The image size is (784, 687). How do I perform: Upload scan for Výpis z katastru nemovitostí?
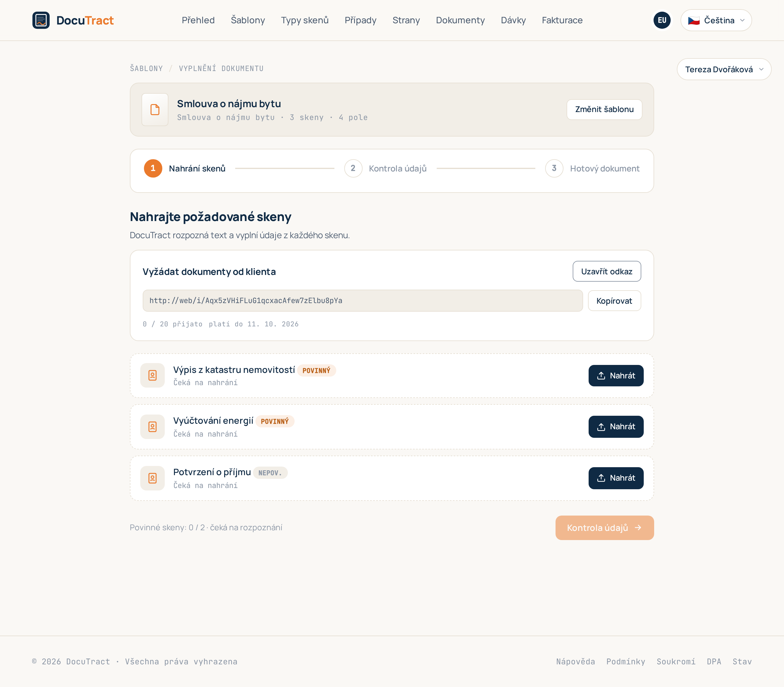click(616, 376)
